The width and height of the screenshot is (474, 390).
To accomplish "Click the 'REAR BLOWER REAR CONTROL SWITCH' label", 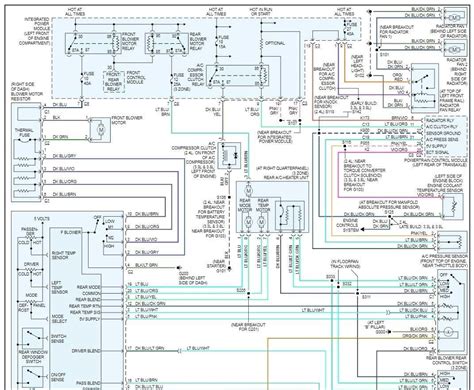I will click(x=446, y=360).
